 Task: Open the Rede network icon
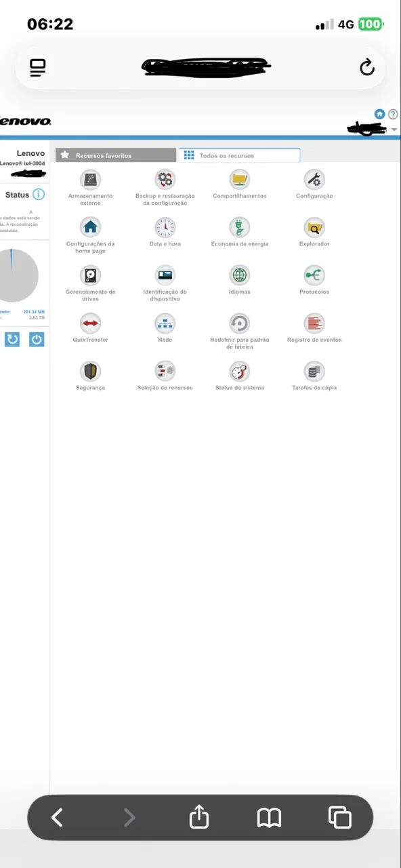pos(165,323)
